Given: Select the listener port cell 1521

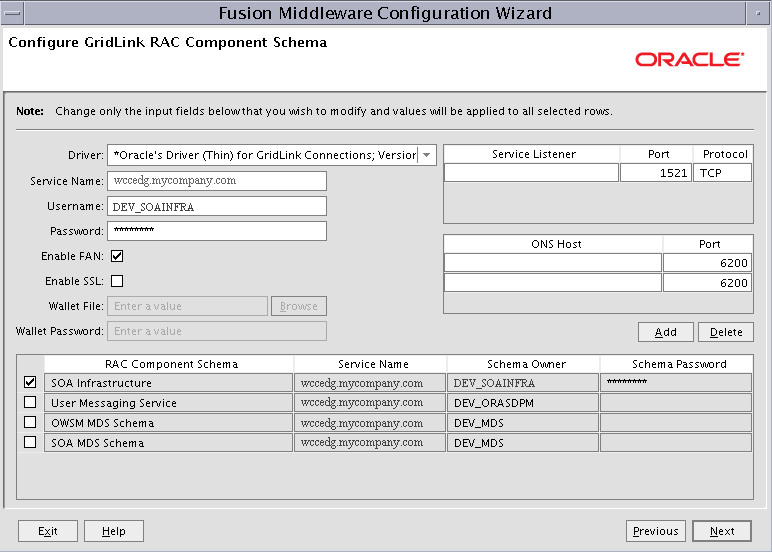Looking at the screenshot, I should [656, 173].
